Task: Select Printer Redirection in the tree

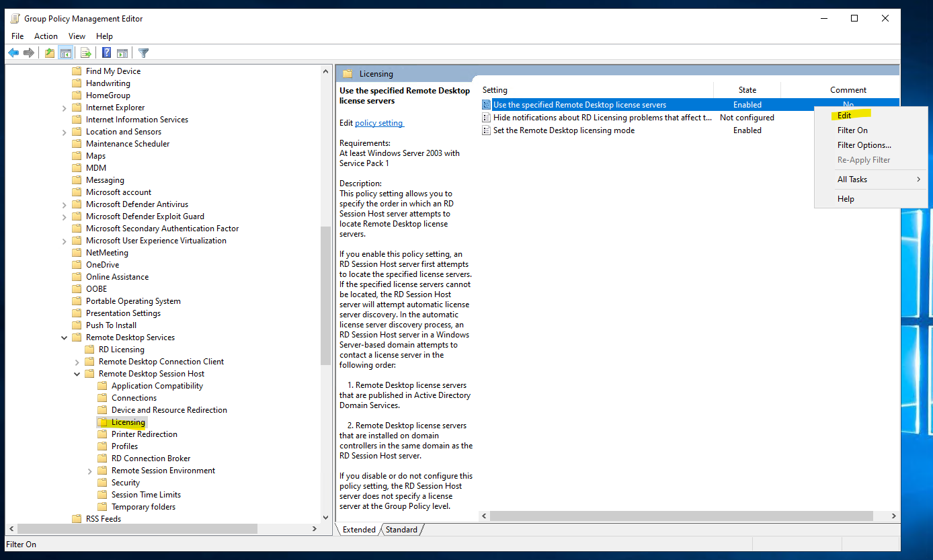Action: [x=145, y=434]
